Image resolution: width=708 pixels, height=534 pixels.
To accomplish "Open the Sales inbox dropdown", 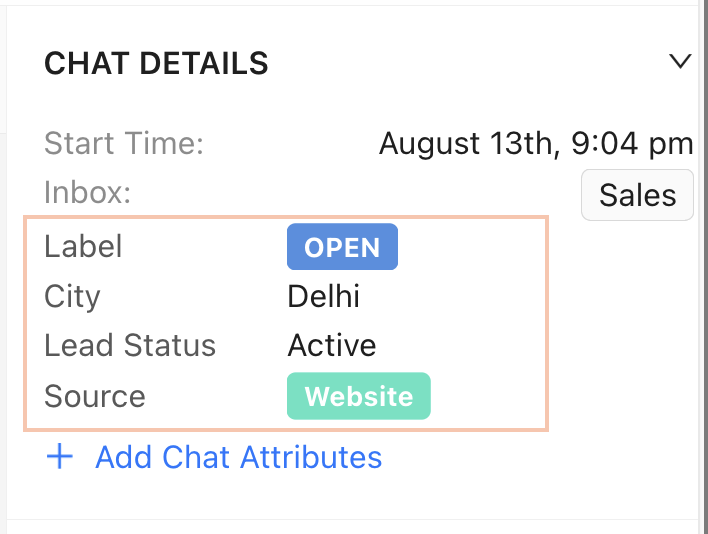I will [637, 194].
